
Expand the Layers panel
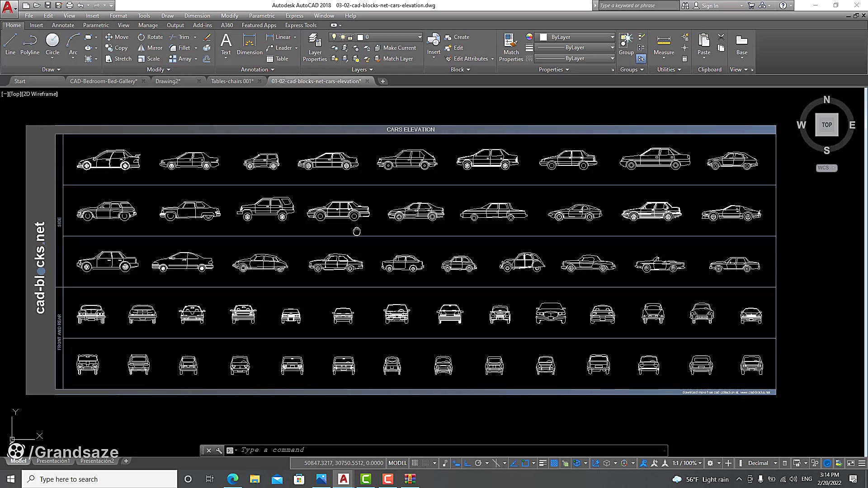[x=363, y=70]
